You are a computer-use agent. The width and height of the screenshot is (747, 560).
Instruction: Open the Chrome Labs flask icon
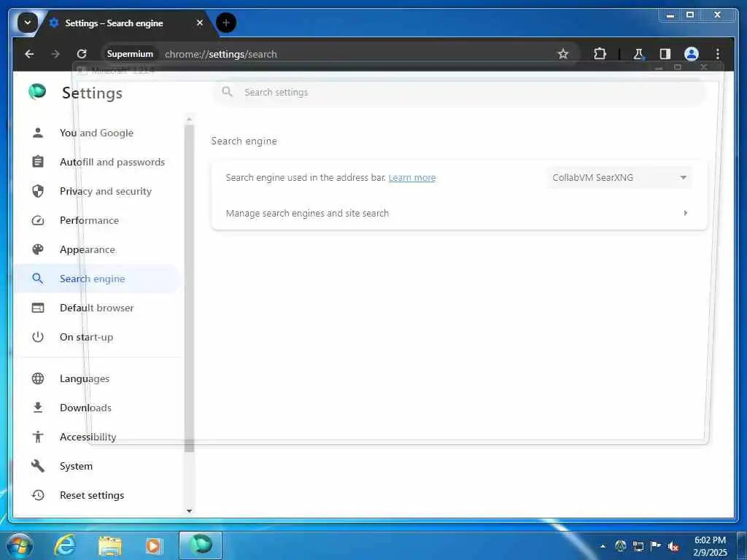(x=638, y=54)
